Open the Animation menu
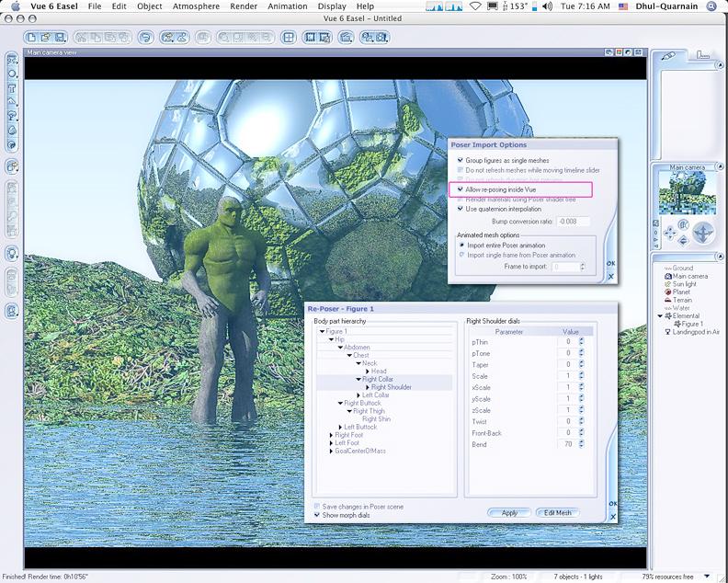Image resolution: width=728 pixels, height=583 pixels. click(x=288, y=6)
